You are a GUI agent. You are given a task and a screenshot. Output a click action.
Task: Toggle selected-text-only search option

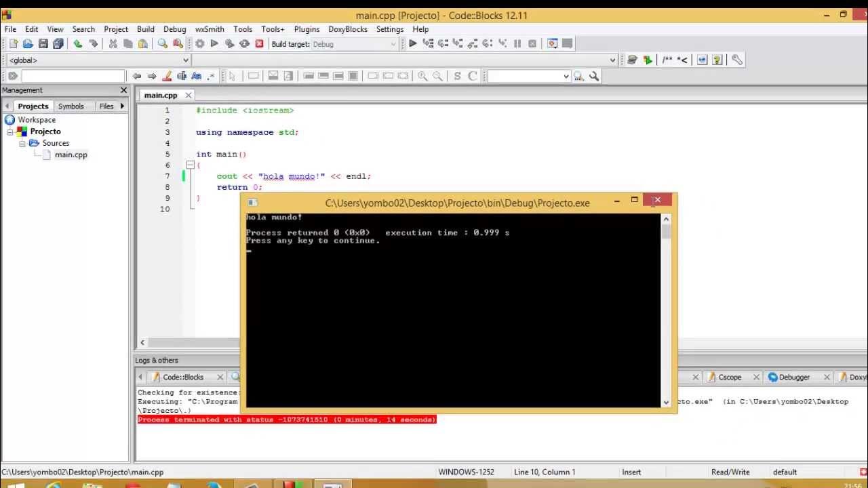coord(182,77)
